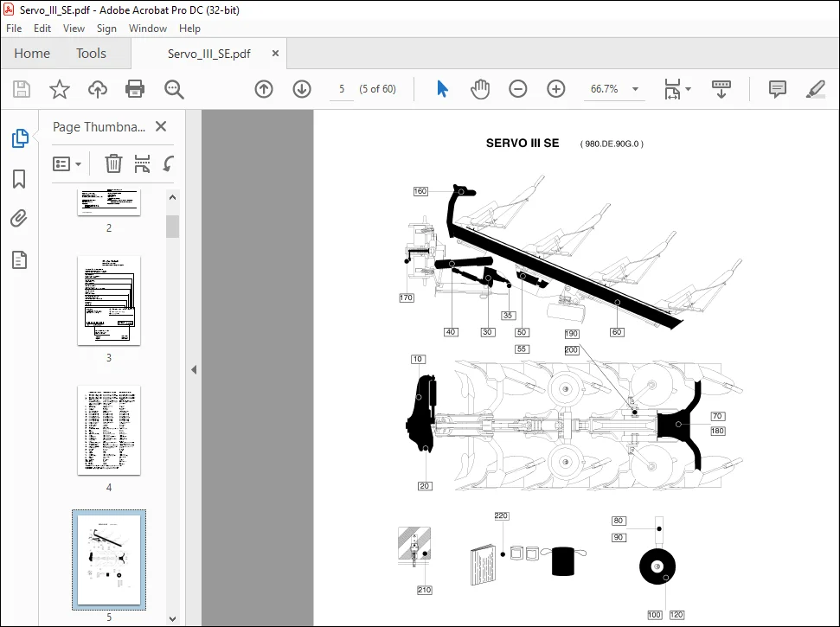Zoom out with the minus icon
Screen dimensions: 840x627
518,89
